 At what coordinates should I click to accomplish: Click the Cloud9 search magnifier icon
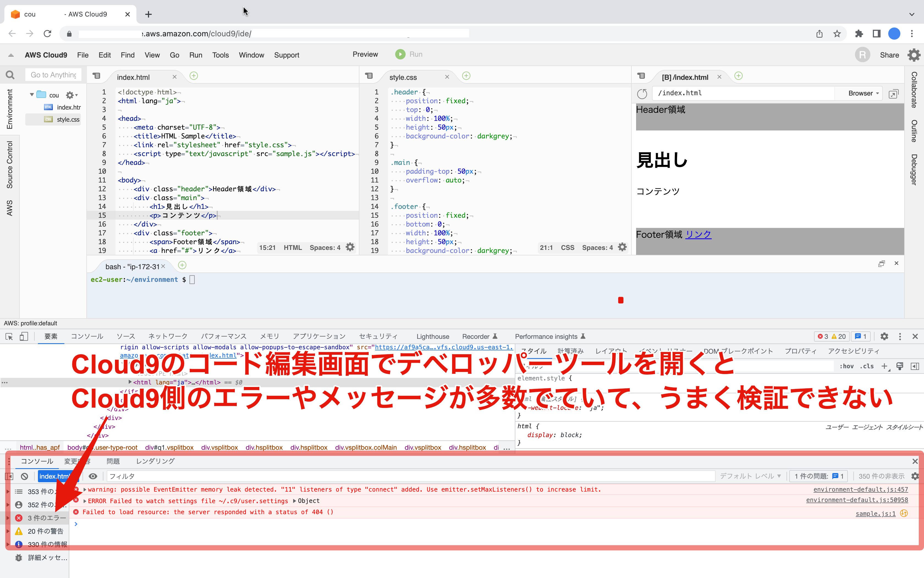pos(10,75)
